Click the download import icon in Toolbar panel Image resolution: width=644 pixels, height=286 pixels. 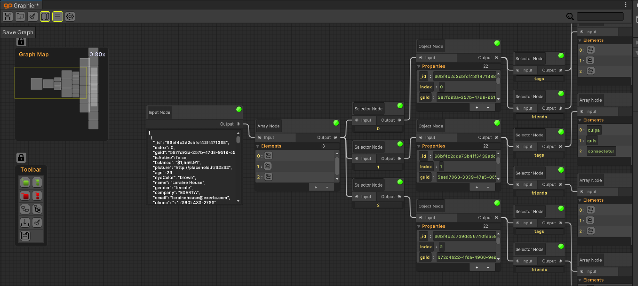click(25, 222)
